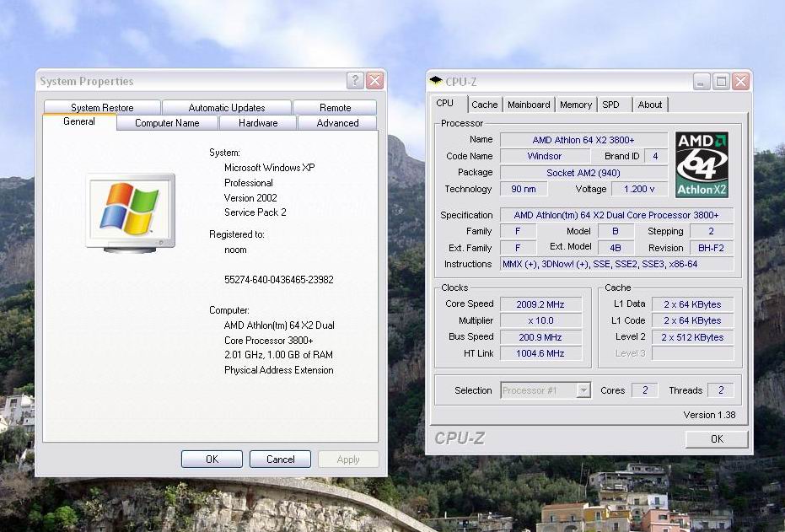785x532 pixels.
Task: Click the 2.01 GHz, 1.00 GB of RAM line
Action: pos(278,355)
